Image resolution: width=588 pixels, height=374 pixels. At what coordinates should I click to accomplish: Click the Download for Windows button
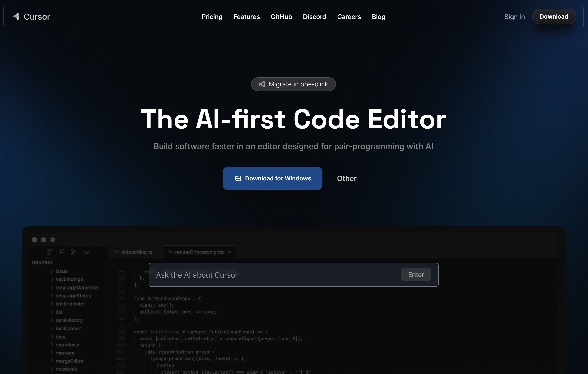[273, 178]
